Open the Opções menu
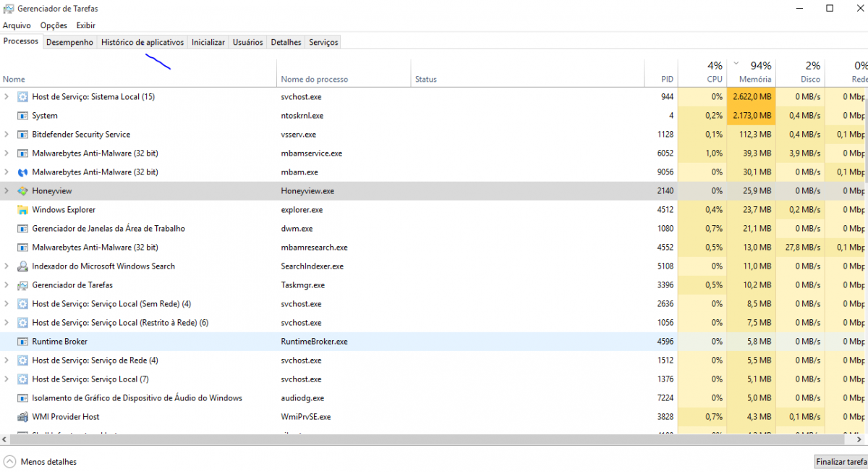Viewport: 868px width, 472px height. [54, 25]
